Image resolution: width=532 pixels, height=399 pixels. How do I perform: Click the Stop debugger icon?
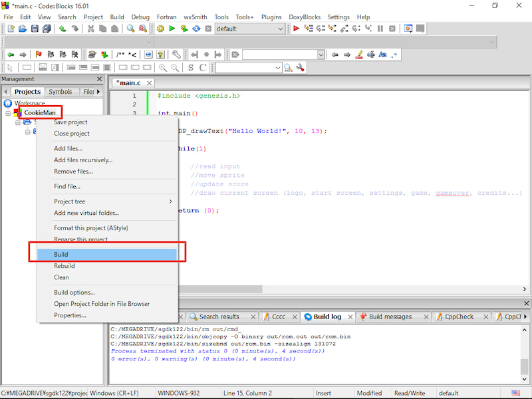[392, 29]
